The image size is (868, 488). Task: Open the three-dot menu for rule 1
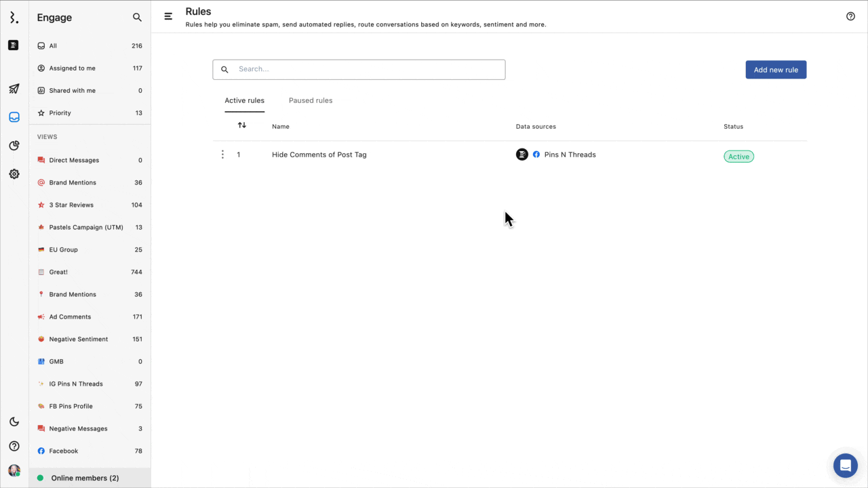click(222, 155)
